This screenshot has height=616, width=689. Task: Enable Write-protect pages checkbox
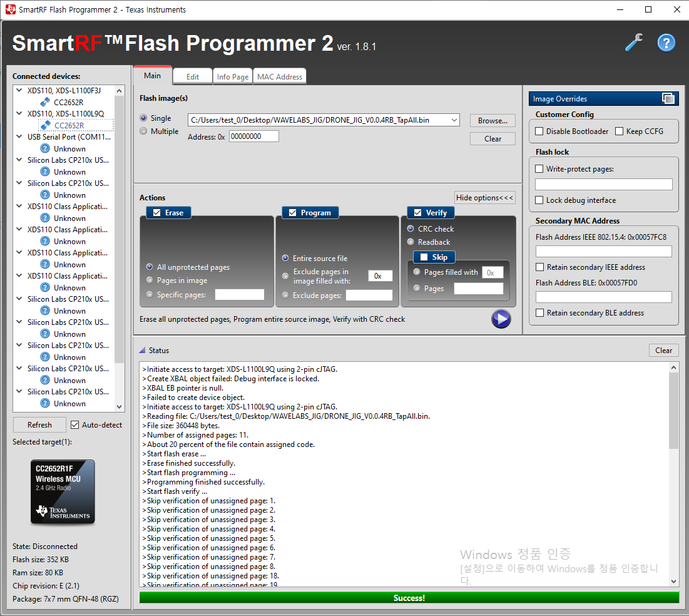539,169
